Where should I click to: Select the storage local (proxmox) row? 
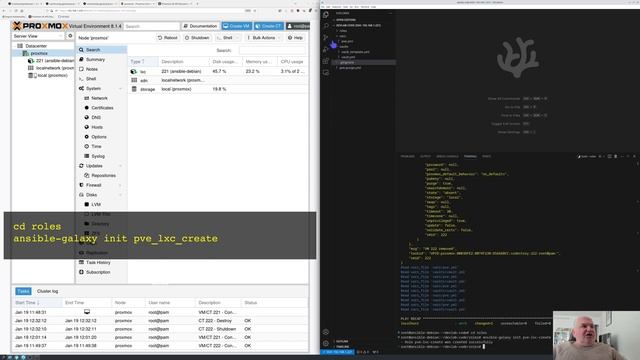click(218, 89)
